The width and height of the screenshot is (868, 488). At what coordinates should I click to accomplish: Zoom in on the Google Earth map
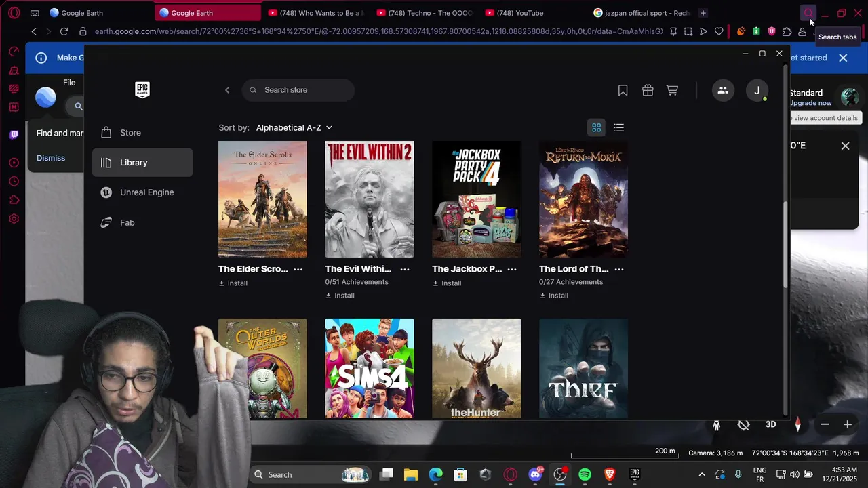[847, 424]
